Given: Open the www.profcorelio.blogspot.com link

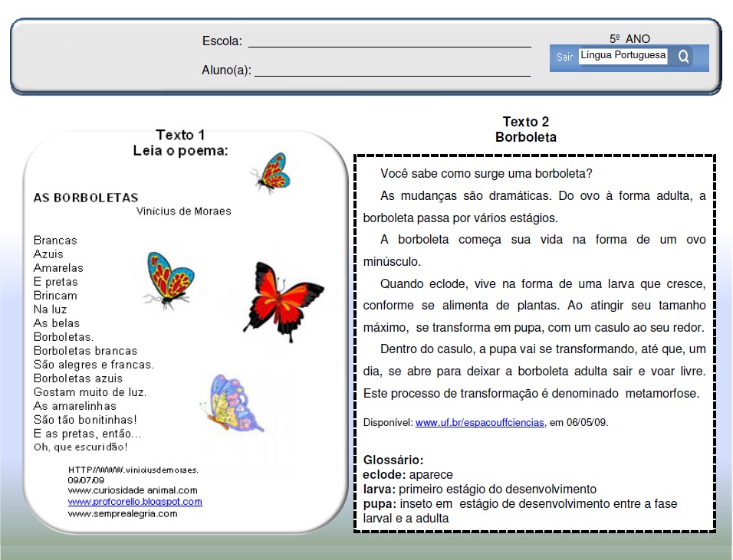Looking at the screenshot, I should click(x=135, y=501).
